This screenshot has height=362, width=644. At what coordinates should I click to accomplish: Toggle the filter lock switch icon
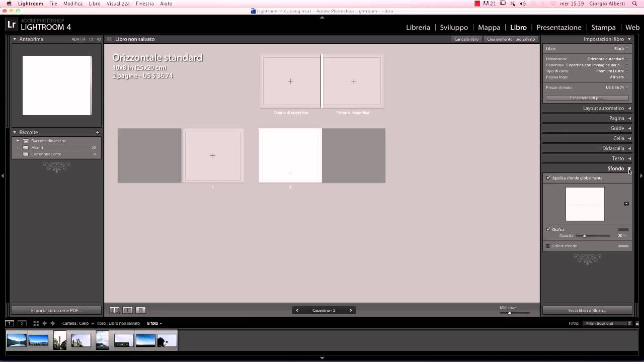point(637,324)
